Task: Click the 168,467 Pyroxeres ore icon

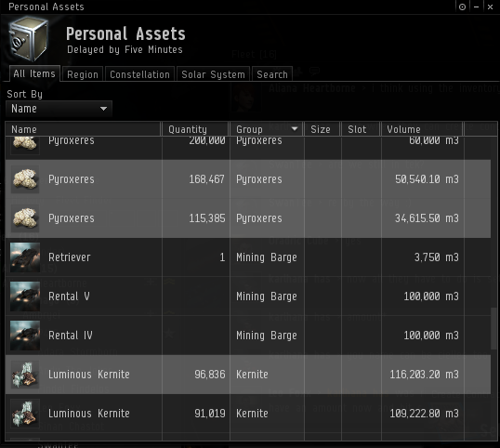Action: pos(25,179)
